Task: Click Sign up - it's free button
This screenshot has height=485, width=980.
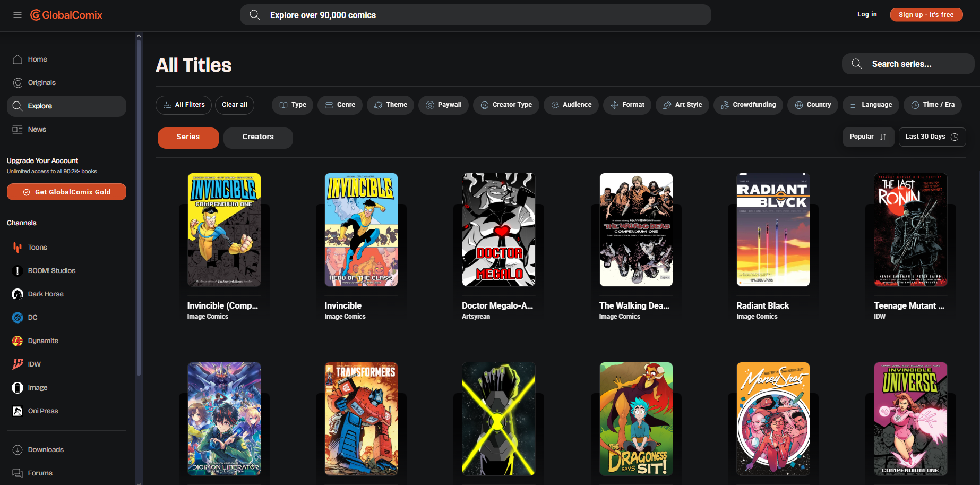Action: click(926, 15)
